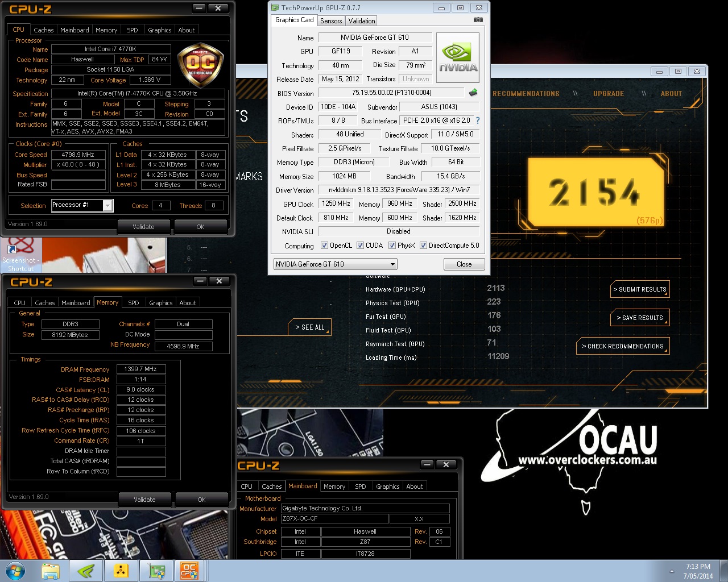The image size is (728, 582).
Task: Click the NVIDIA logo in GPU-Z
Action: [x=458, y=58]
